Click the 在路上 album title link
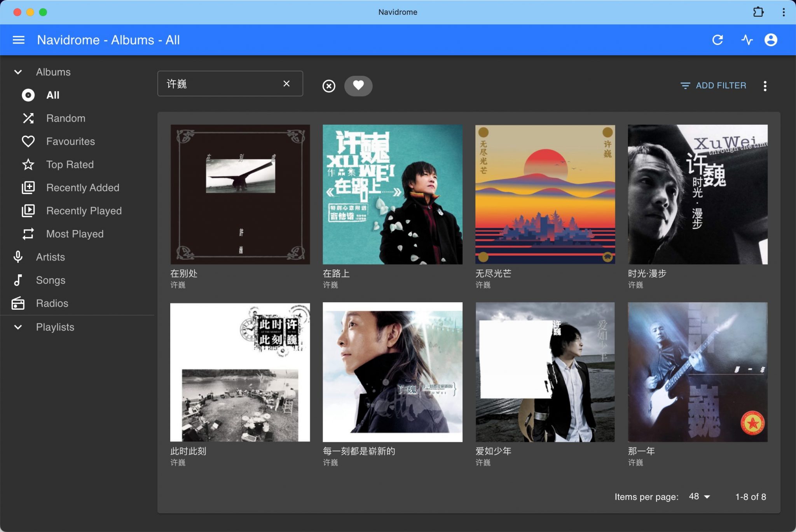Screen dimensions: 796x532 pos(336,274)
